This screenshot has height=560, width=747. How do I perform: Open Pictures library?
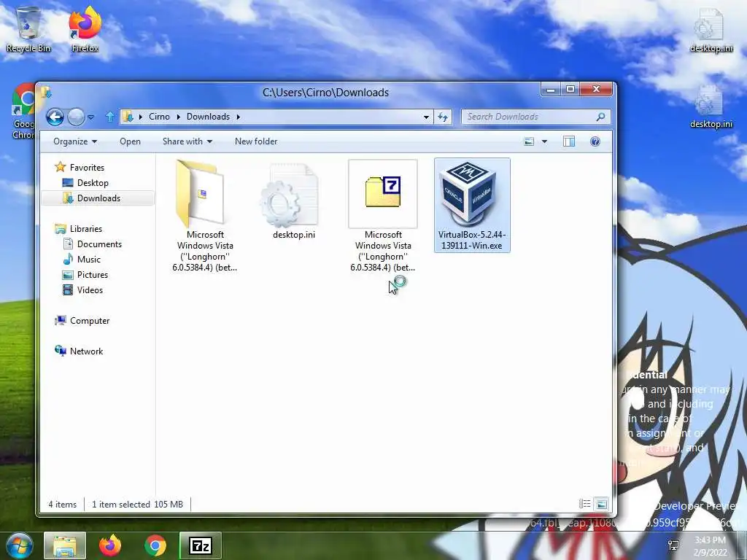coord(86,275)
